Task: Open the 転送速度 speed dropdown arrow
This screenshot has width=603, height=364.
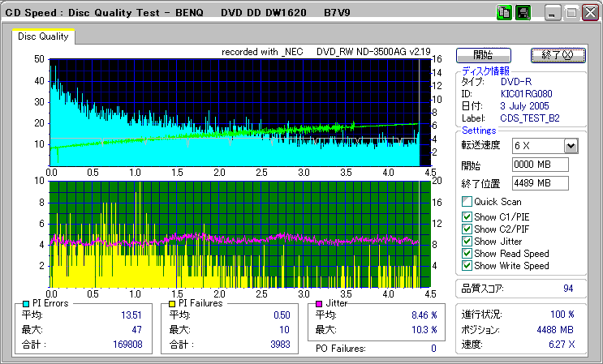Action: (x=571, y=146)
